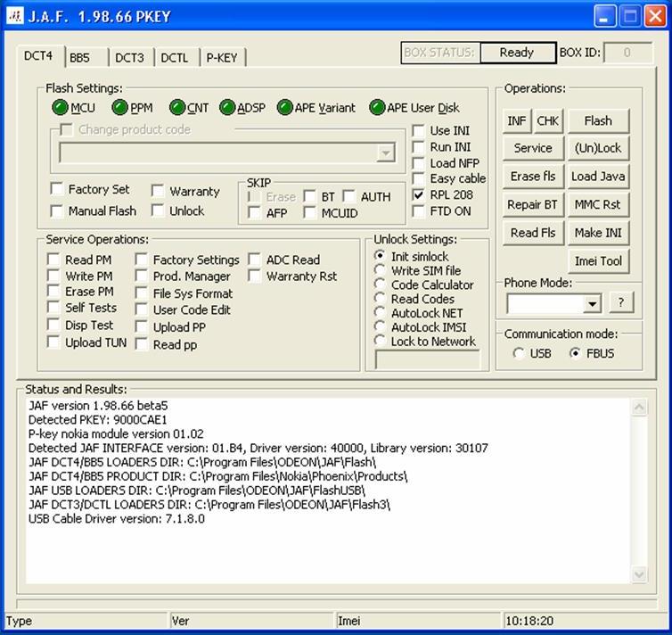Check Read pp option
672x635 pixels.
[142, 344]
